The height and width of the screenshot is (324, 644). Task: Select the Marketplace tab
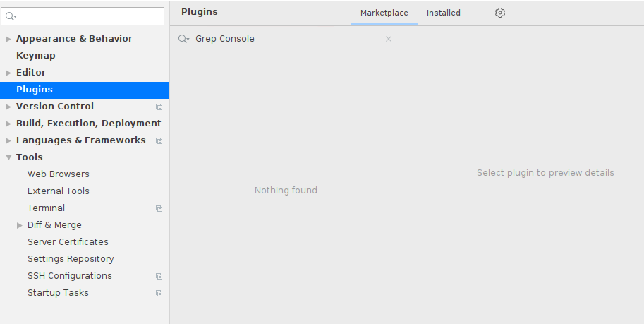384,13
